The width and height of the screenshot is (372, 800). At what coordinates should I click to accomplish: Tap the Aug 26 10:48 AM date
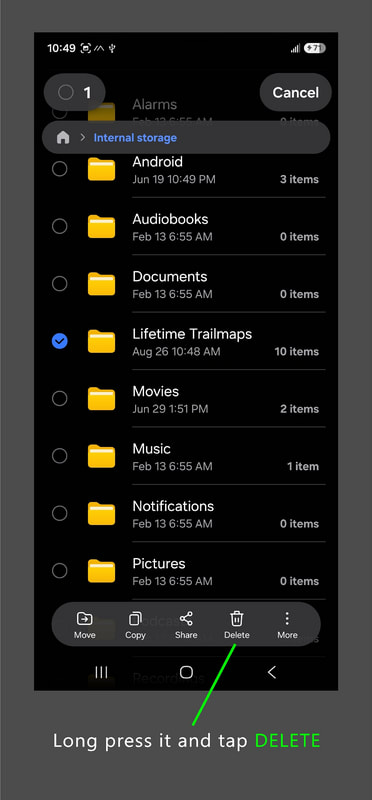(176, 352)
